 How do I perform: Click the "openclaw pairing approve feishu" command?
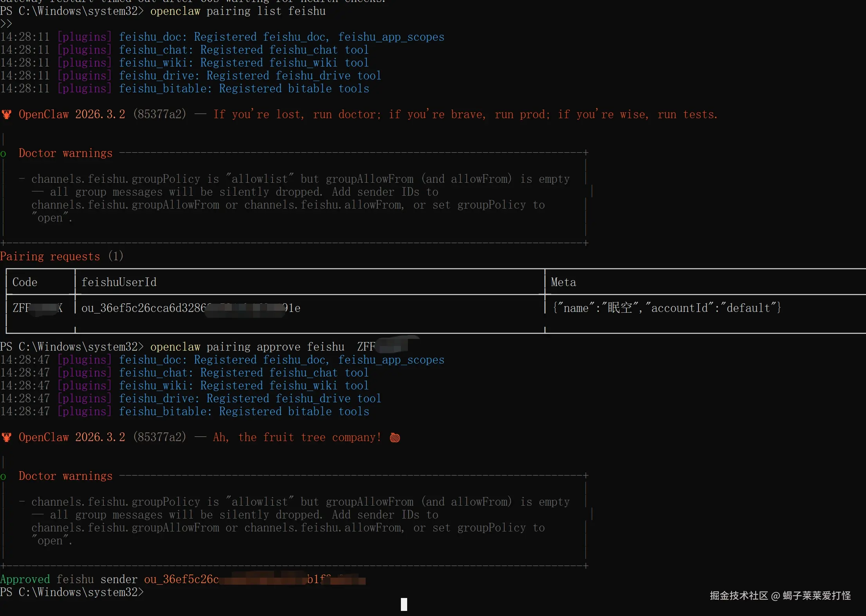point(247,347)
